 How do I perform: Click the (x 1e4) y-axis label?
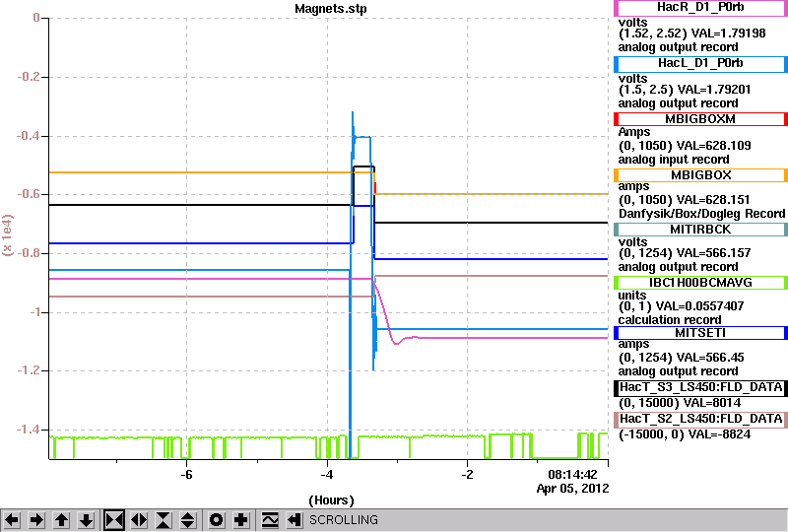pyautogui.click(x=8, y=234)
